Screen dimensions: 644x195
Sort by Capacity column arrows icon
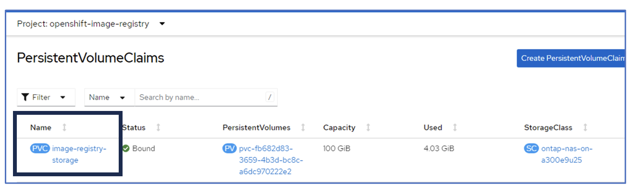(x=368, y=128)
